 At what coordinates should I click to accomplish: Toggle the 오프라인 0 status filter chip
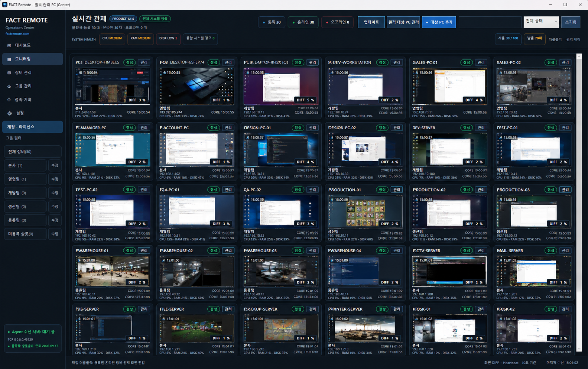coord(337,22)
